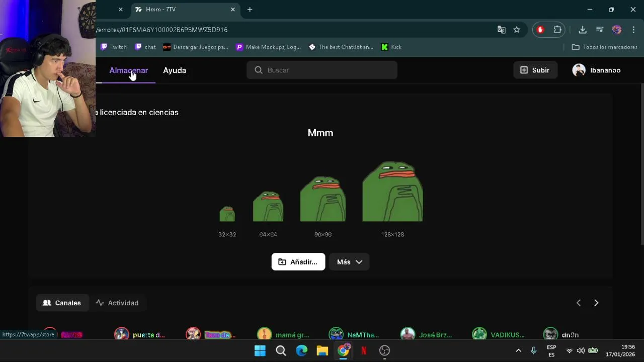Switch to the Canales tab
Viewport: 644px width, 362px height.
click(x=62, y=303)
